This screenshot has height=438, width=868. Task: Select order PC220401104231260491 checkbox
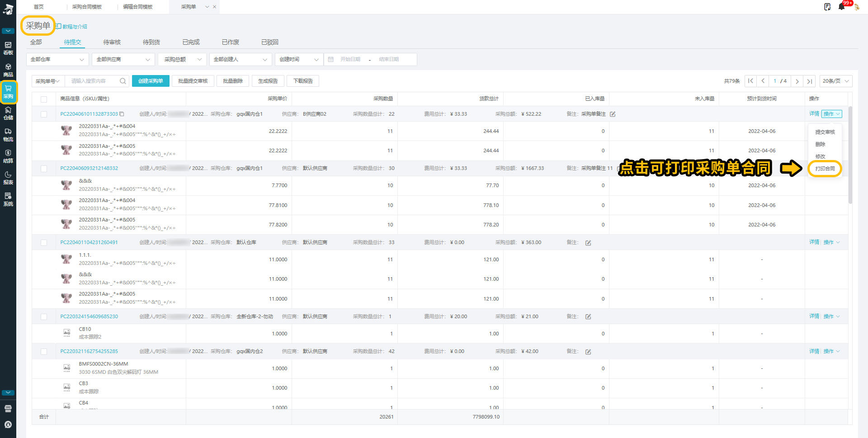coord(44,243)
